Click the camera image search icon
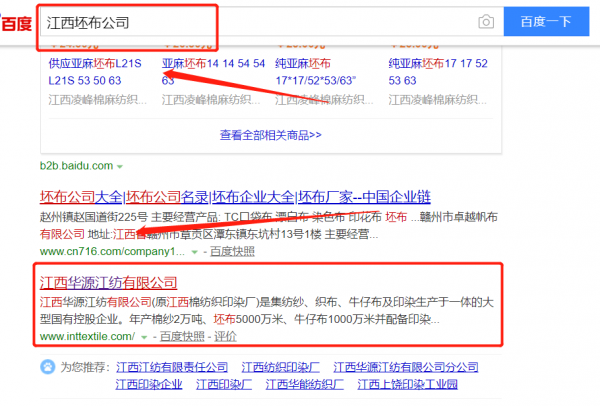The height and width of the screenshot is (406, 600). point(486,21)
